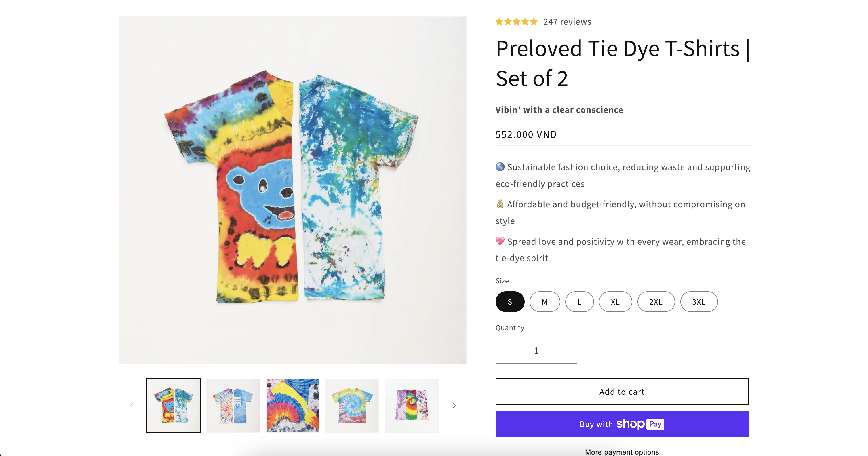The image size is (868, 456).
Task: Show the rainbow close-up thumbnail image
Action: point(292,405)
